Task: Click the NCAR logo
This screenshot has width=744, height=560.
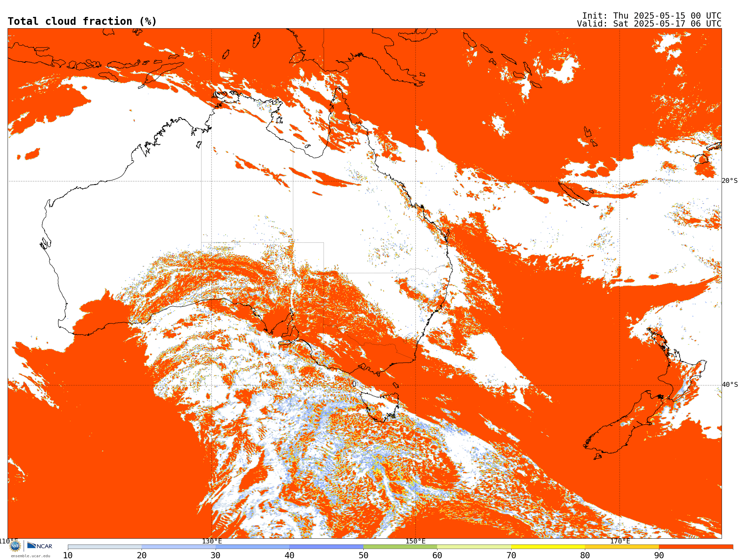Action: [40, 546]
